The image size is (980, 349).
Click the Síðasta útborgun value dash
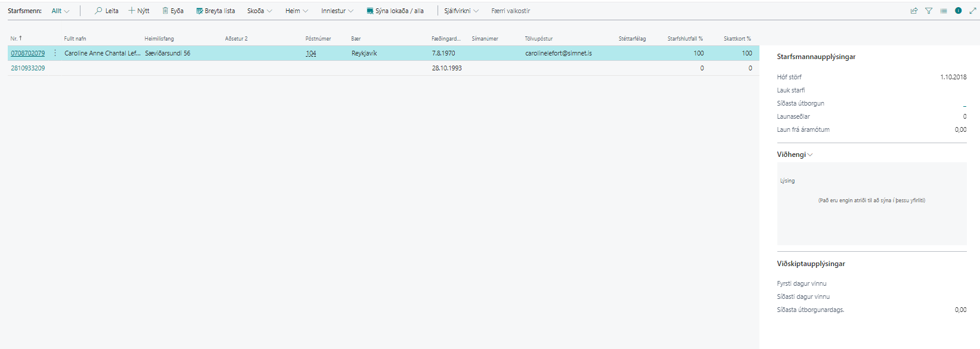(x=965, y=105)
